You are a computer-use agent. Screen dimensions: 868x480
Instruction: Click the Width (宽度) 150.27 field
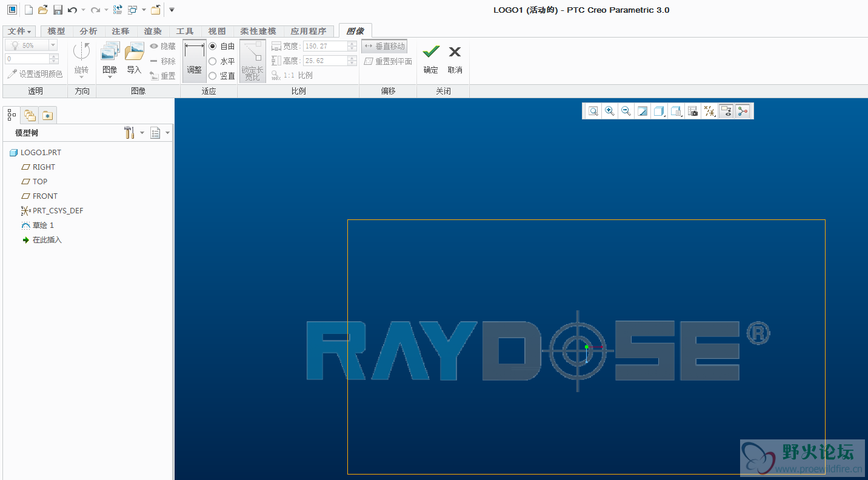tap(330, 46)
